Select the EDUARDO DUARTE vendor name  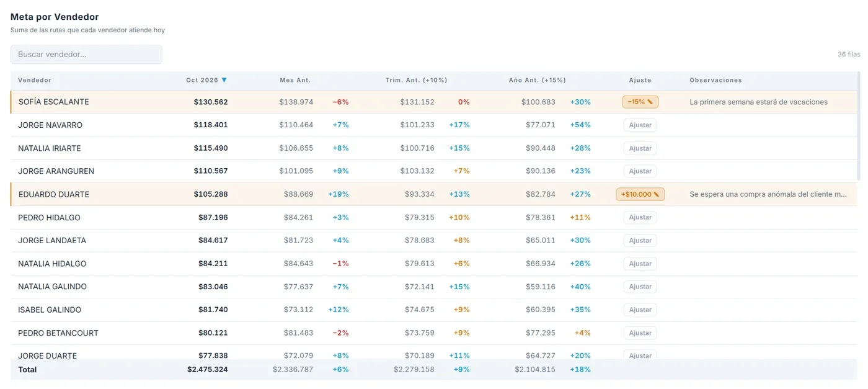tap(53, 194)
